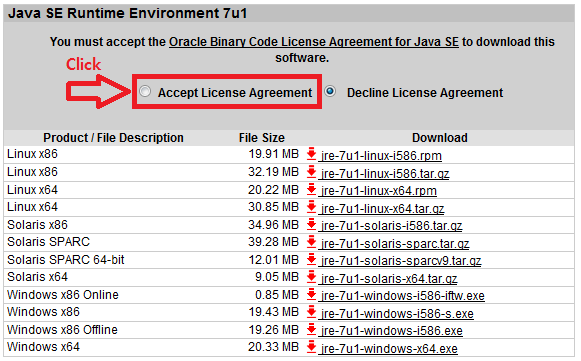Click the 19.43 MB file size value
The height and width of the screenshot is (361, 581).
(x=273, y=312)
